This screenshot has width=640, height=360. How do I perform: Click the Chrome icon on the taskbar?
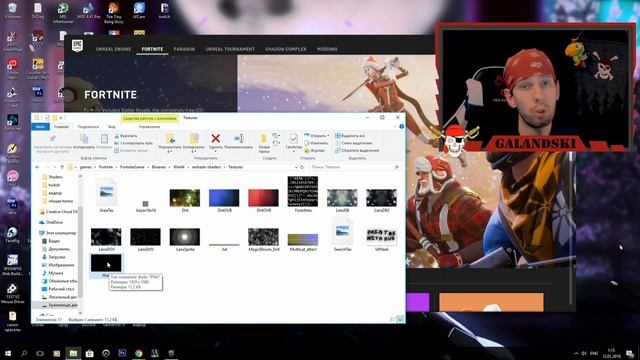pyautogui.click(x=138, y=353)
